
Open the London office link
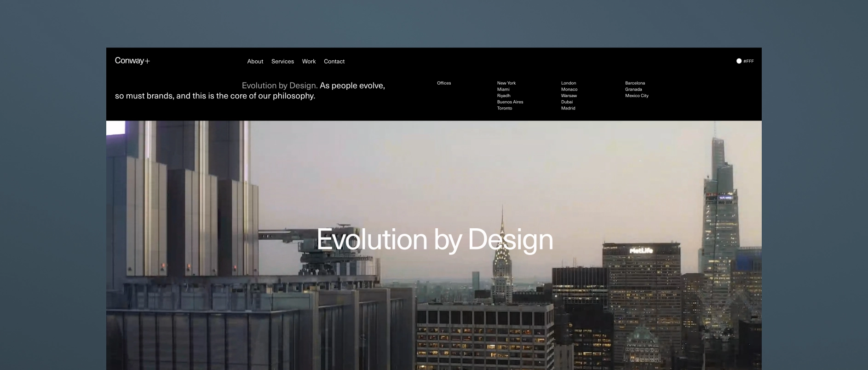(569, 83)
